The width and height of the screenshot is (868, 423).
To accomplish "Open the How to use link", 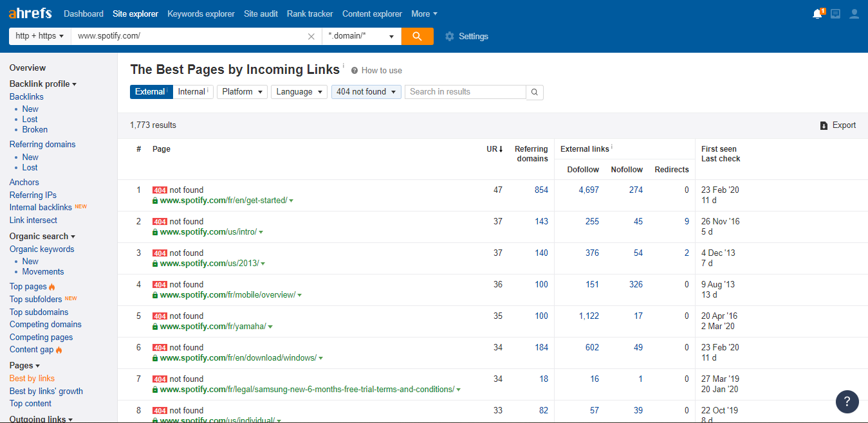I will pos(380,70).
